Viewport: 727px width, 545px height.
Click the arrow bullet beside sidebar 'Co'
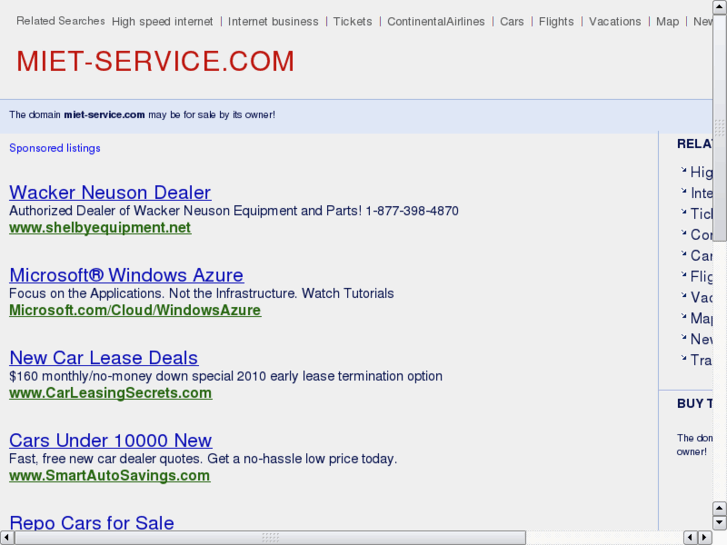pyautogui.click(x=683, y=232)
